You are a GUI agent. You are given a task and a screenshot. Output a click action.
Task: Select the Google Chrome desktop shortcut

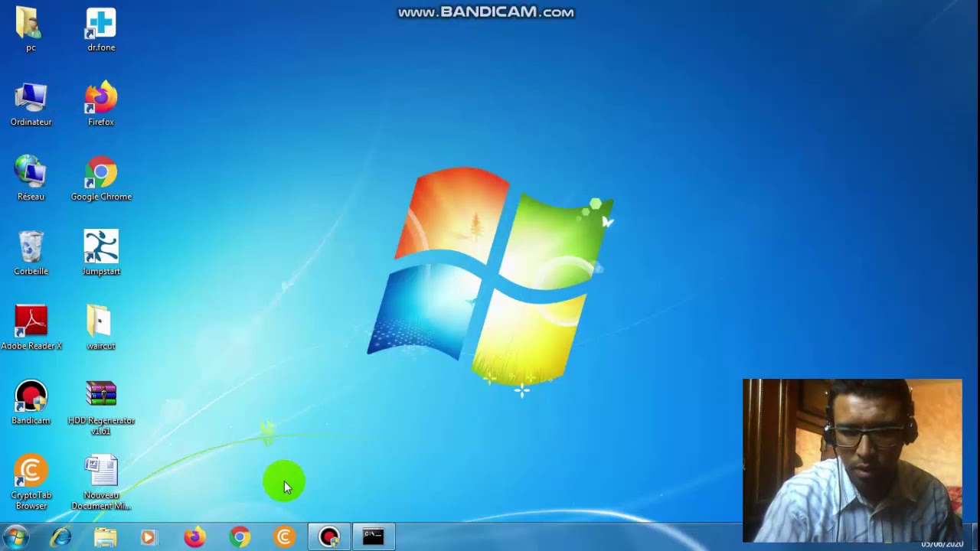[101, 178]
